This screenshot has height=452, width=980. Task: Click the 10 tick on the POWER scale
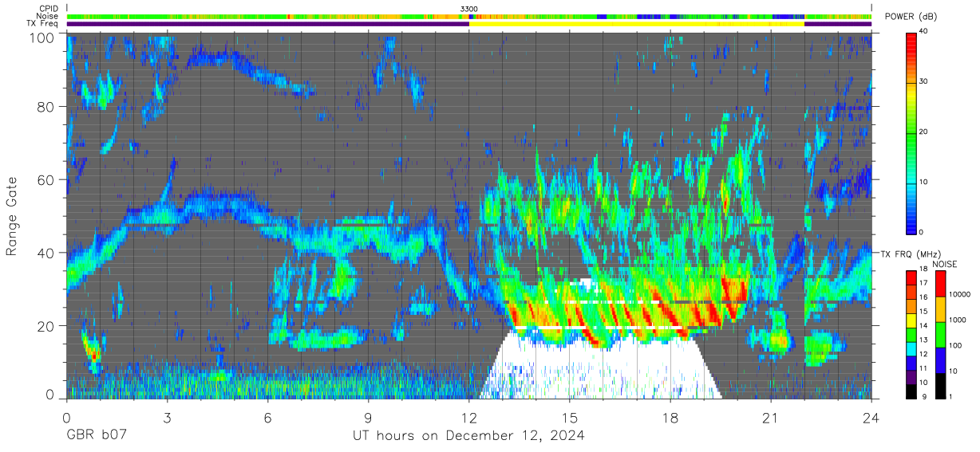[x=923, y=182]
